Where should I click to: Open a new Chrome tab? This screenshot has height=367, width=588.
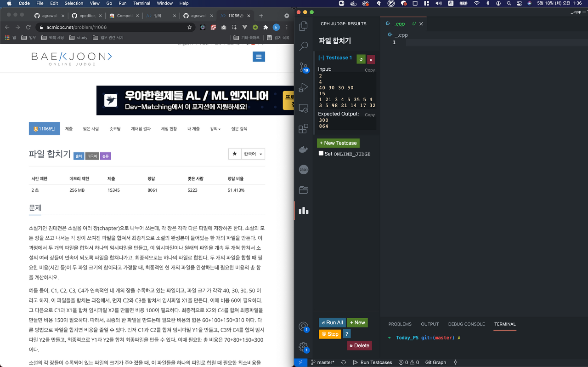[261, 16]
